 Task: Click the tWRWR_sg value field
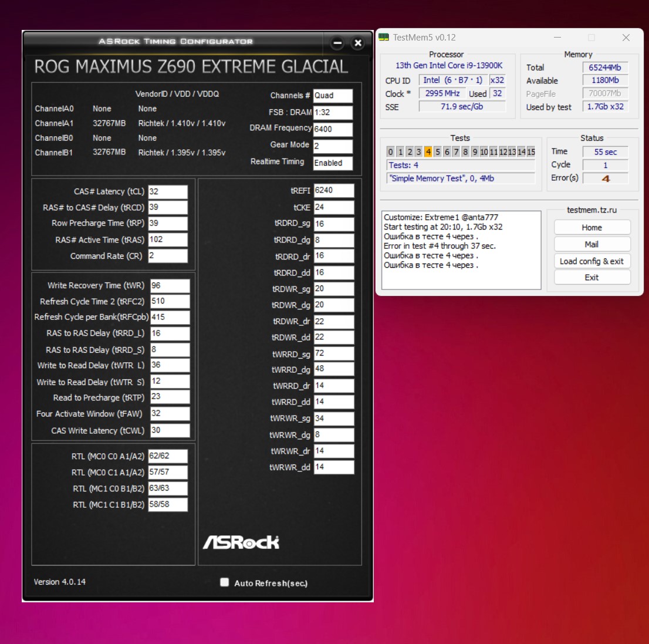tap(334, 419)
